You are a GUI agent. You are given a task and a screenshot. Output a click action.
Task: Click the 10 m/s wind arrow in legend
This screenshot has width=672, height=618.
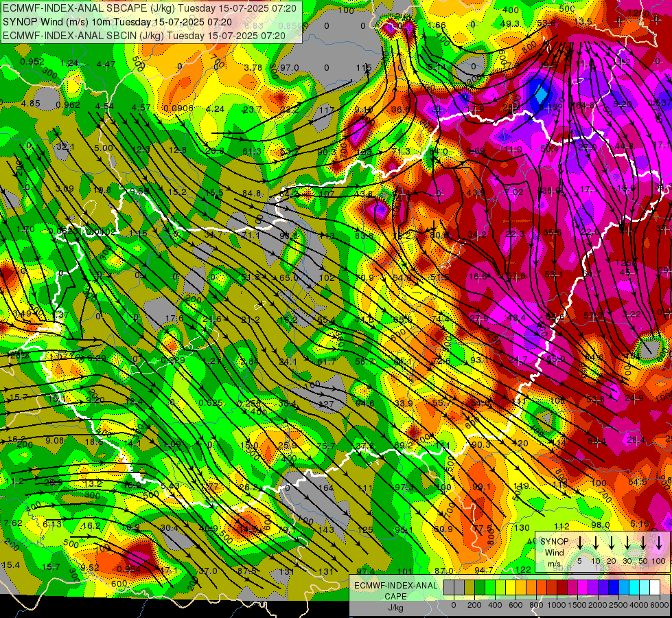tap(596, 542)
